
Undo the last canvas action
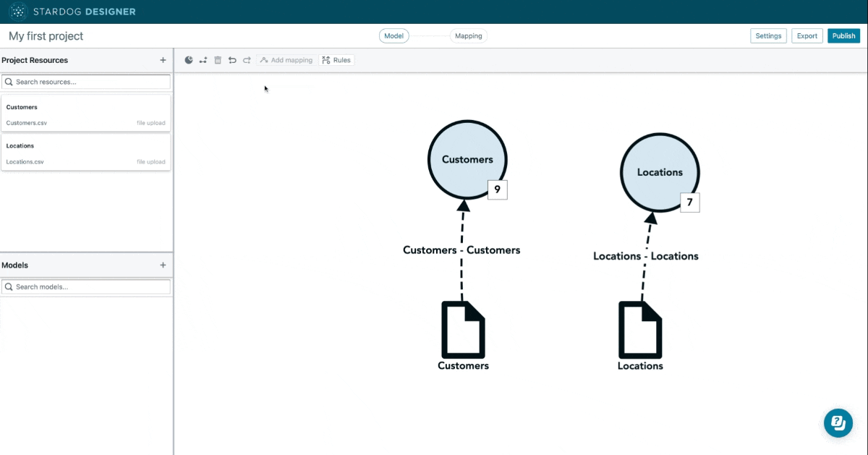(x=232, y=60)
